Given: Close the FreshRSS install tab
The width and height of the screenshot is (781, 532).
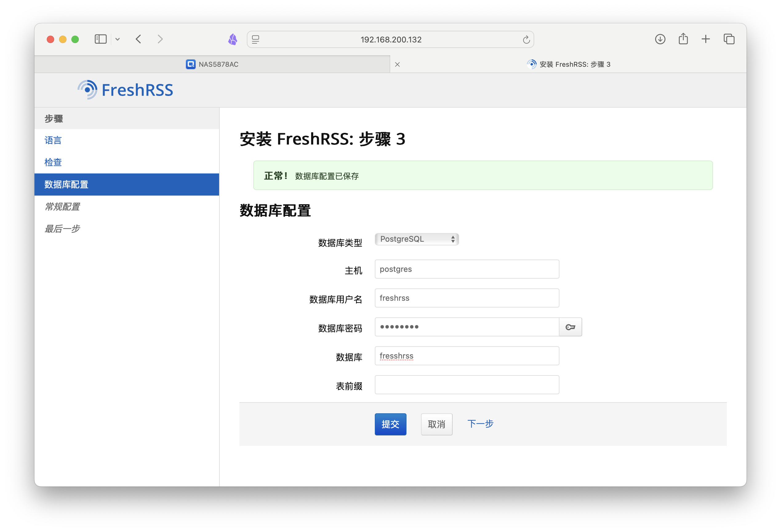Looking at the screenshot, I should [x=397, y=65].
